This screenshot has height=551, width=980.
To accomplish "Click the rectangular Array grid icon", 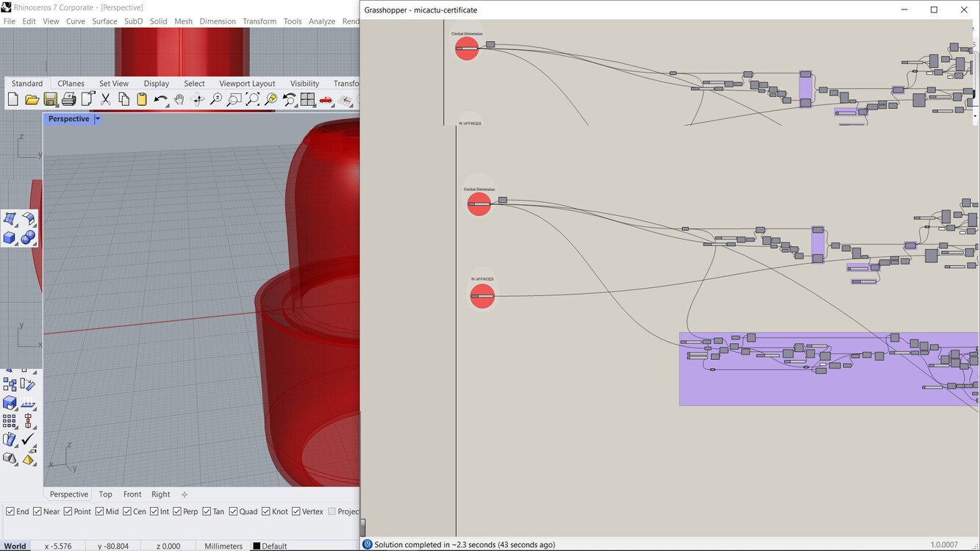I will (x=10, y=421).
